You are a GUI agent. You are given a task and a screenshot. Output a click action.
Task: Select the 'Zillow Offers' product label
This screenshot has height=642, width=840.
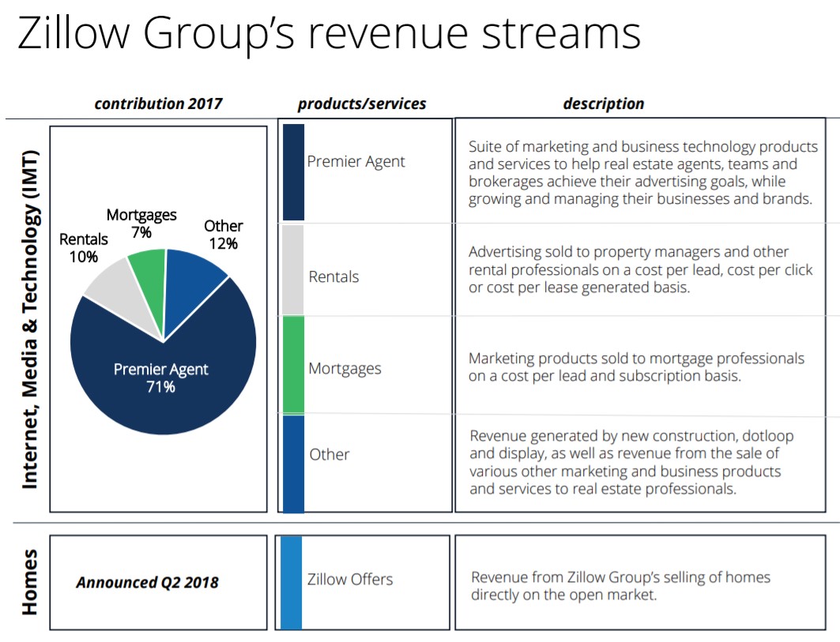point(350,580)
